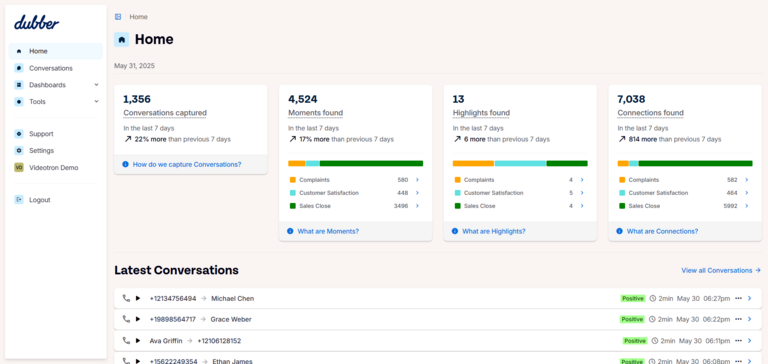Click phone icon on Grace Weber row

(x=126, y=319)
